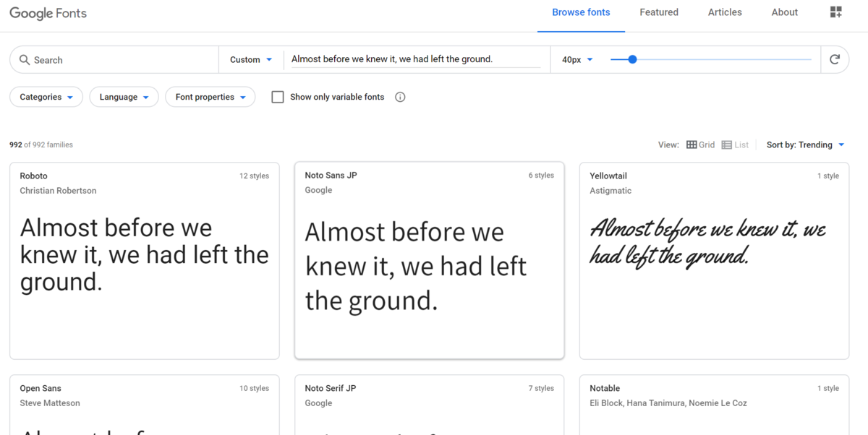This screenshot has width=868, height=435.
Task: Click designer name Astigmatic
Action: [610, 191]
